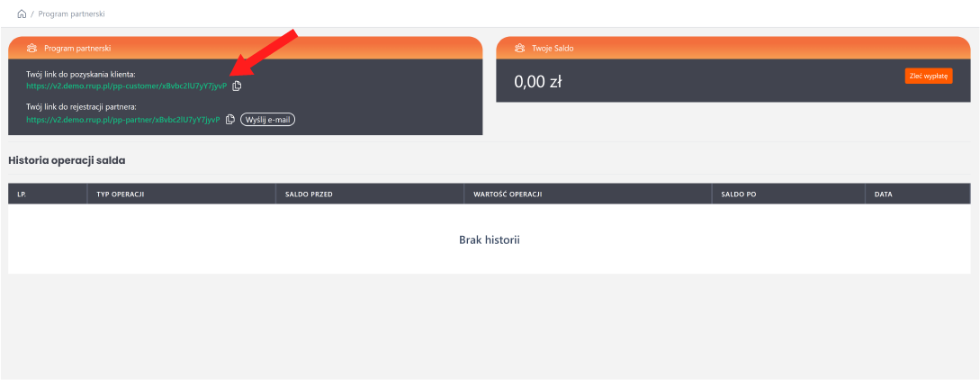
Task: Click the Historia operacji salda heading
Action: (67, 160)
